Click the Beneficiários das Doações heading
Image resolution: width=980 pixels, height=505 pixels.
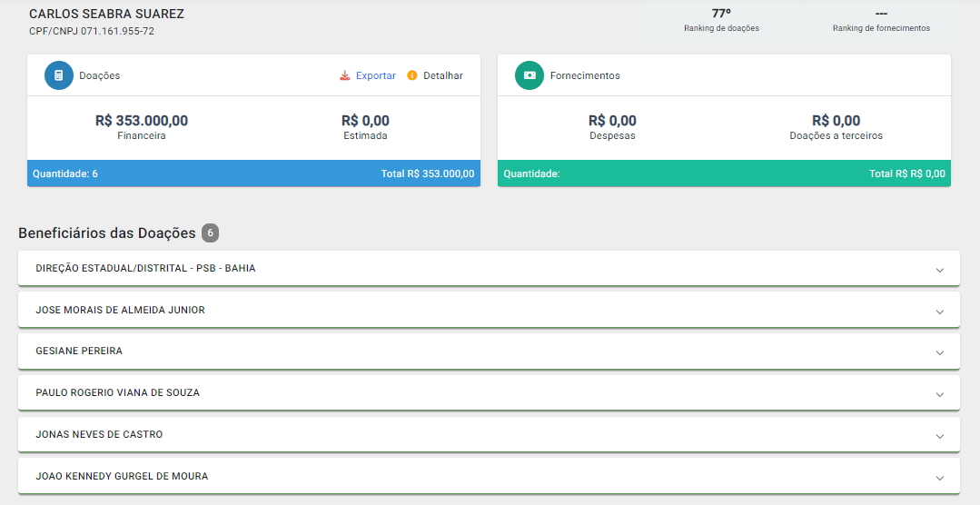click(107, 233)
